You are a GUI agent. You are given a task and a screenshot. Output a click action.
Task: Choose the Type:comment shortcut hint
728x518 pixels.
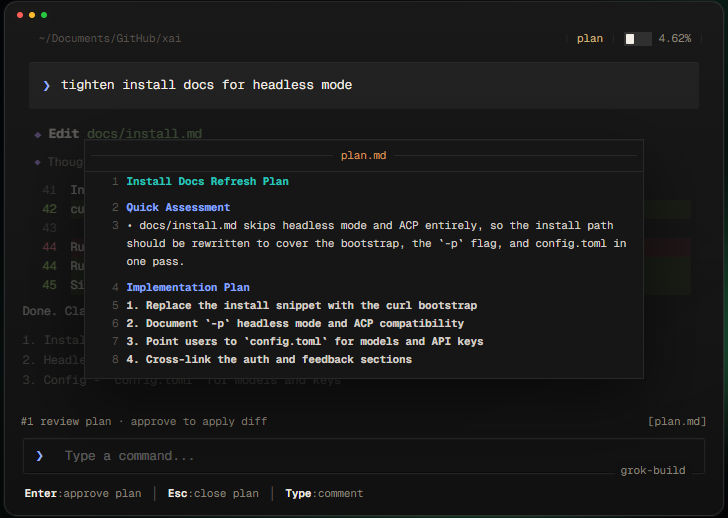[324, 493]
